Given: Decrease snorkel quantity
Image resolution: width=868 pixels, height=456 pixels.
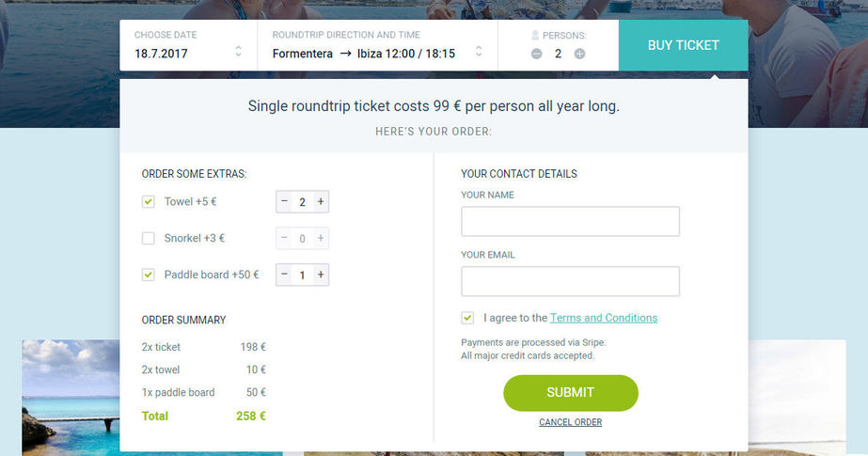Looking at the screenshot, I should [x=285, y=239].
